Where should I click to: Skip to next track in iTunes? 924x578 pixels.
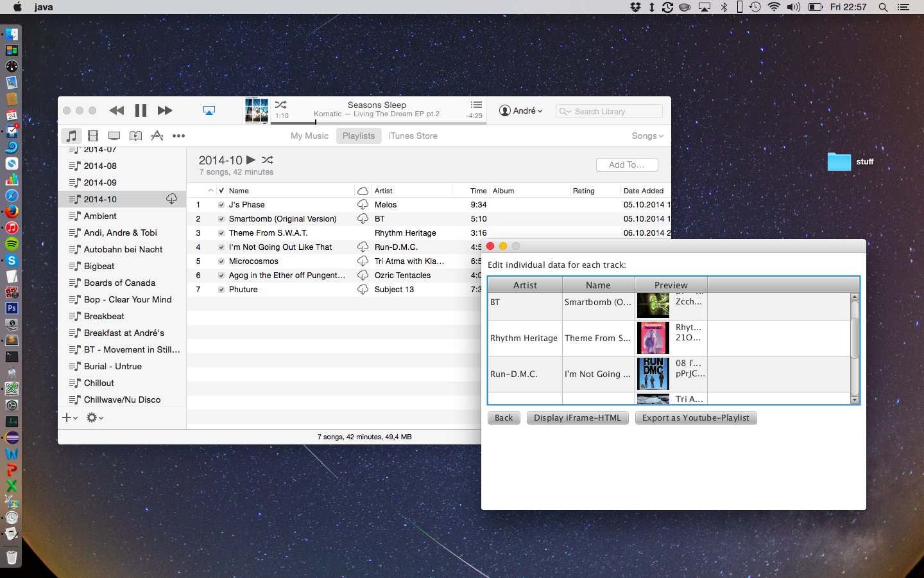click(x=165, y=110)
